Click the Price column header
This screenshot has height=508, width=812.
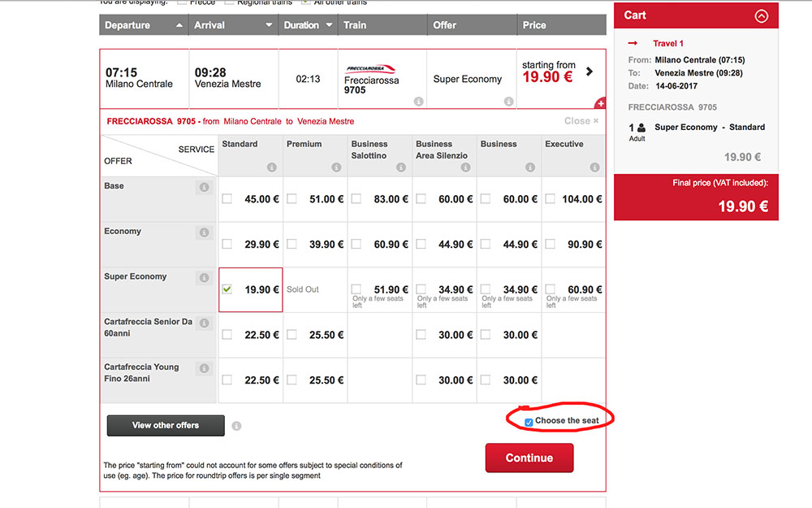click(562, 25)
